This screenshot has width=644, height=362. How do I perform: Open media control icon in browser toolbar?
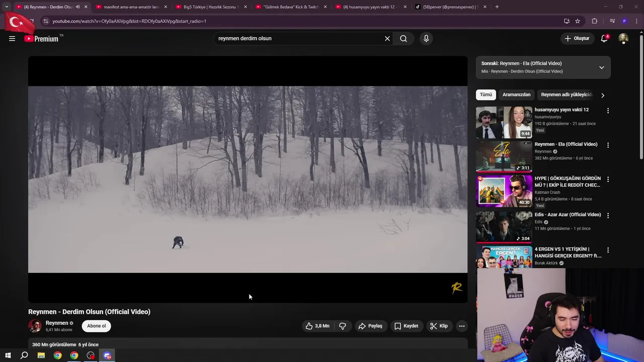(612, 21)
